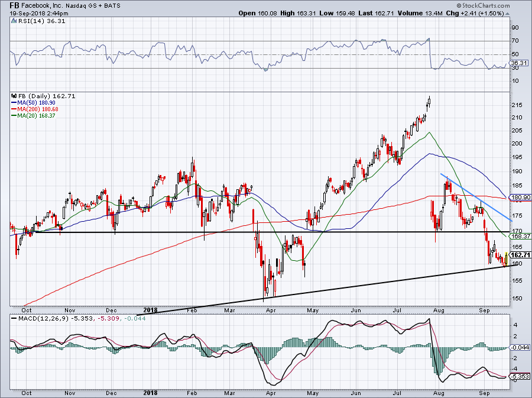532x398 pixels.
Task: Select the Last 162.71 header value
Action: 376,14
